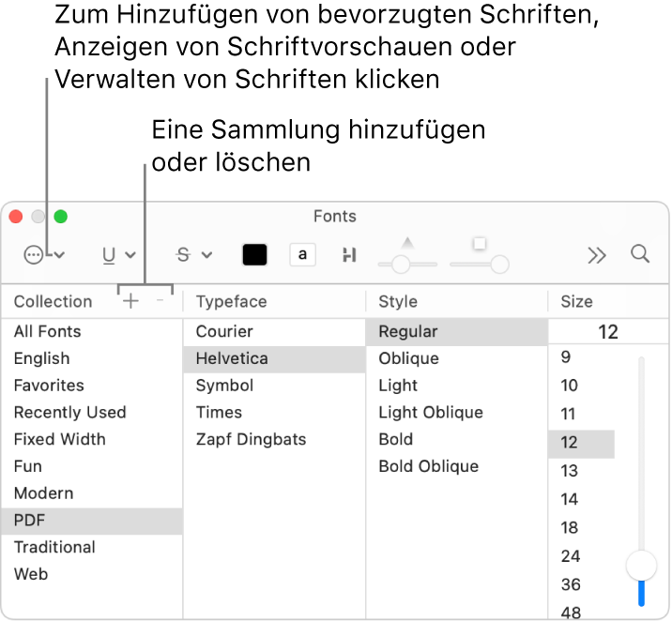672x621 pixels.
Task: Choose Zapf Dingbats typeface
Action: (251, 439)
